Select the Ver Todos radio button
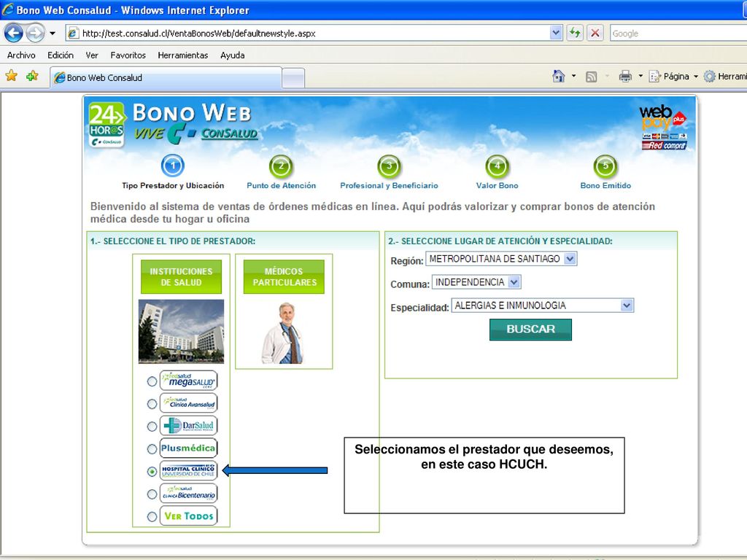This screenshot has width=747, height=560. point(152,517)
